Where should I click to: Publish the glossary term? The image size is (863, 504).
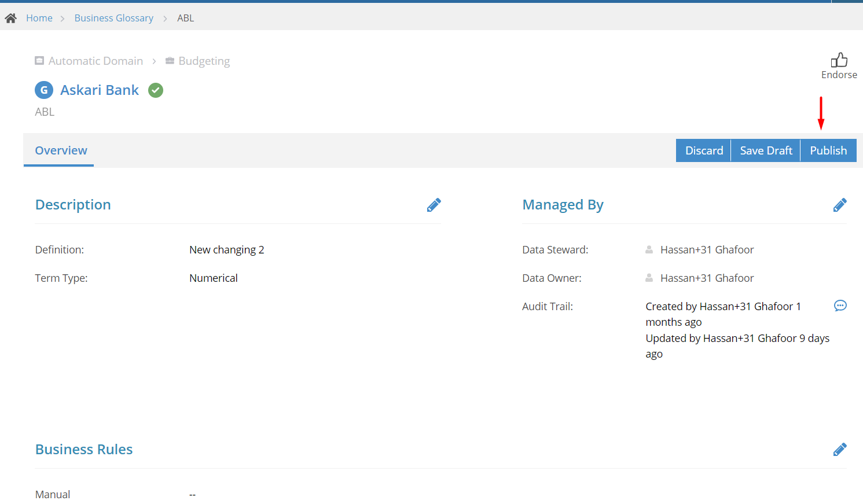[x=828, y=150]
